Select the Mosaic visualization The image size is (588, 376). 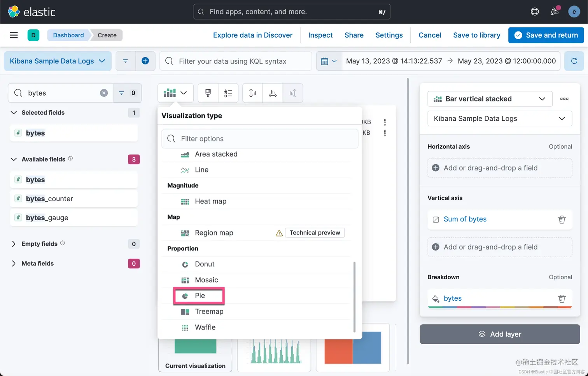pyautogui.click(x=257, y=280)
